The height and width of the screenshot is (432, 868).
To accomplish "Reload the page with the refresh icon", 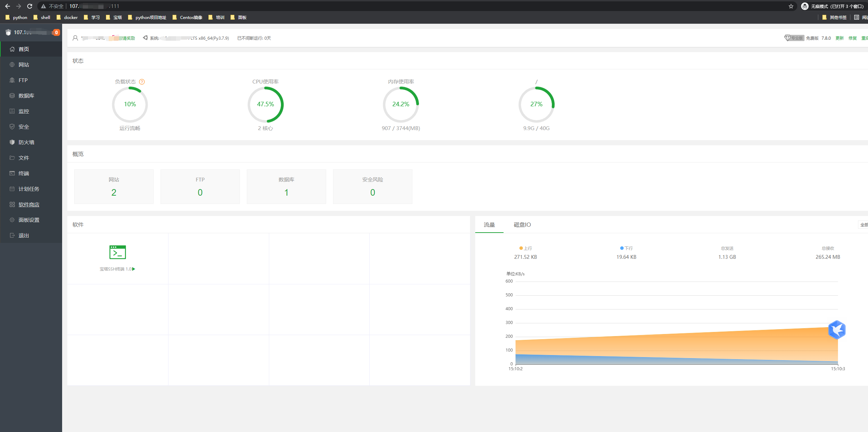I will pos(30,6).
